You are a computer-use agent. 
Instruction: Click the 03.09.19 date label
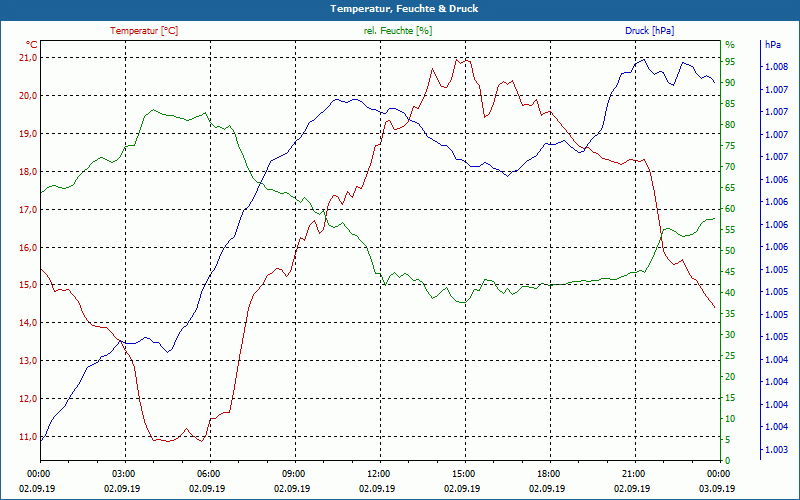point(717,489)
